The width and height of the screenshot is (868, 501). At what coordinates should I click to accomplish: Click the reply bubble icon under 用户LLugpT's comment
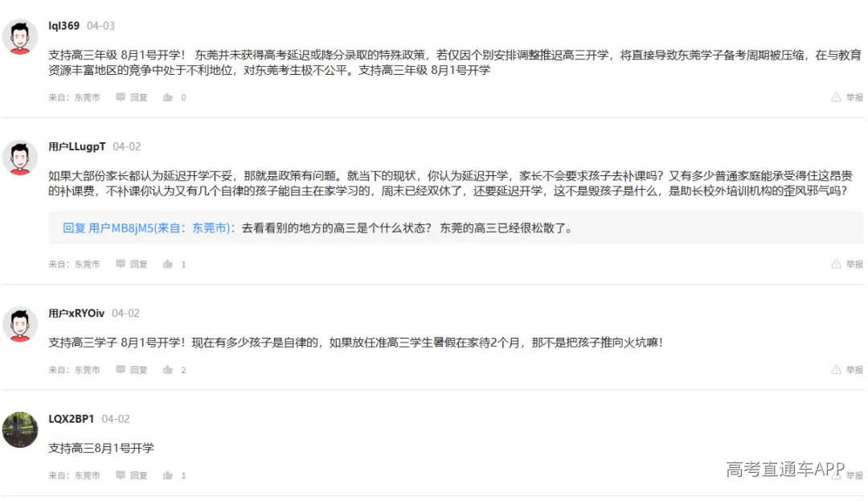[121, 264]
